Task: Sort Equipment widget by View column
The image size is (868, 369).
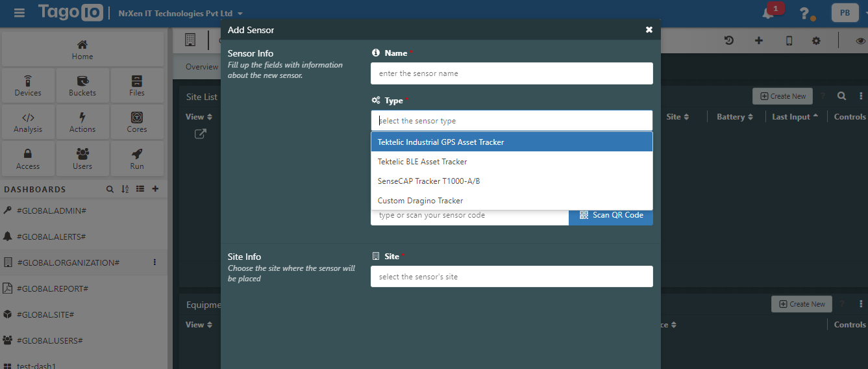Action: pyautogui.click(x=199, y=325)
